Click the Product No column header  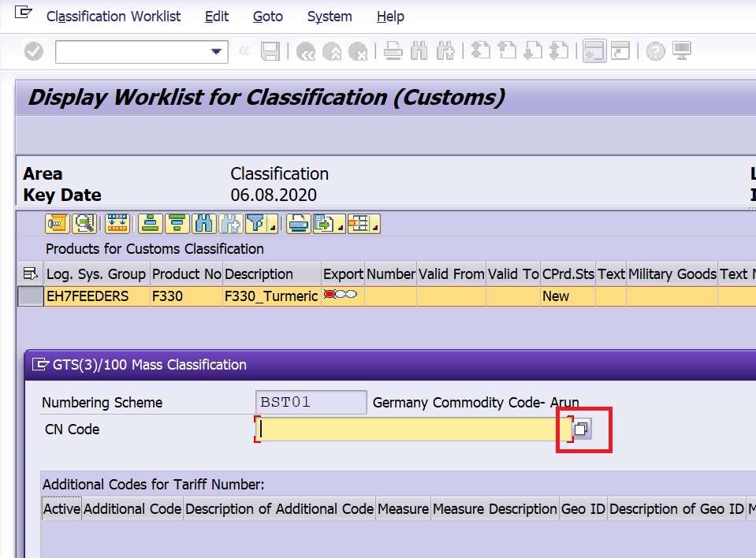pos(186,273)
